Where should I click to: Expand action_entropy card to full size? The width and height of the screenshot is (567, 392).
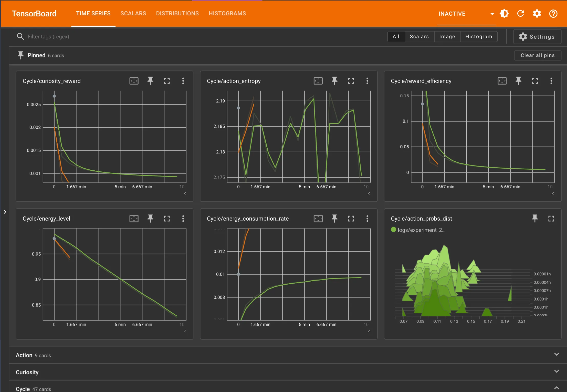click(x=351, y=81)
